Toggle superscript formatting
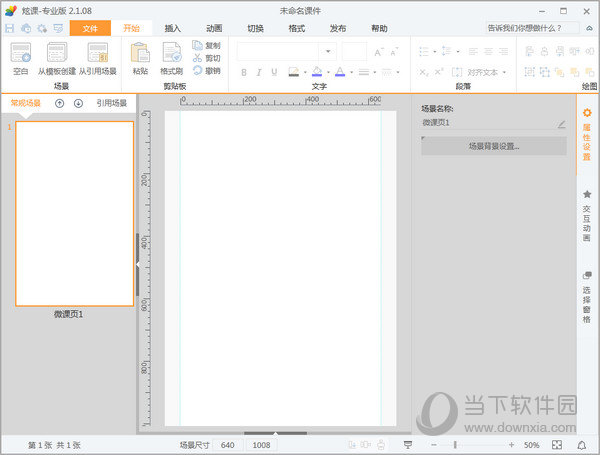The width and height of the screenshot is (600, 455). (x=439, y=72)
